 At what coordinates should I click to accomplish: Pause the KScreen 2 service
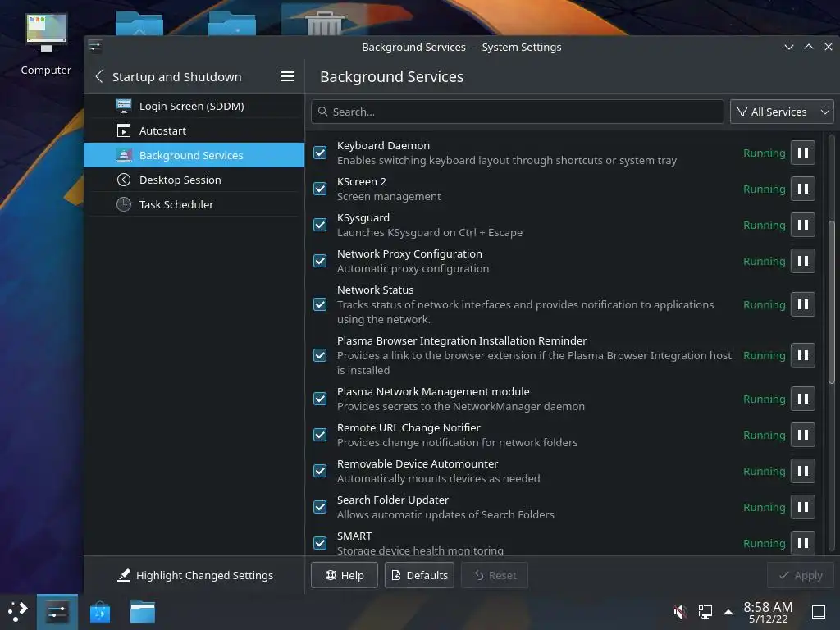(802, 189)
